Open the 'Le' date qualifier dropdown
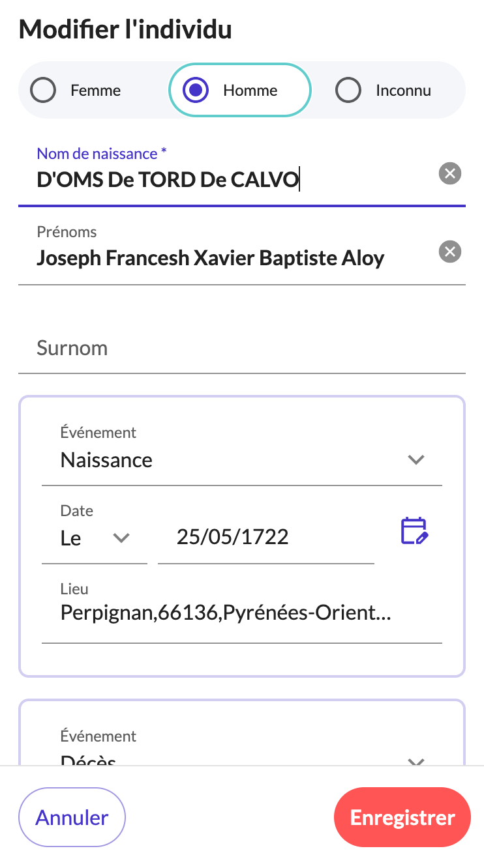484x868 pixels. (121, 538)
